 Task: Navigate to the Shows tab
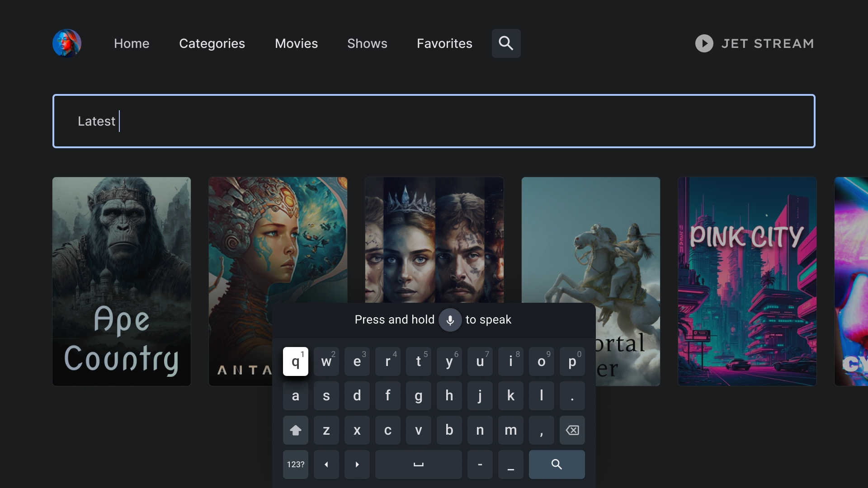367,43
